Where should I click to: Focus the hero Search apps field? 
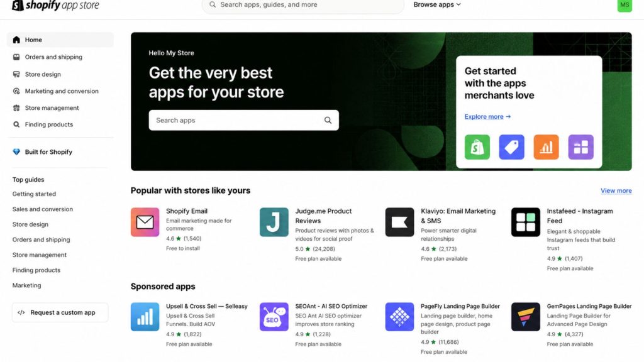point(244,120)
